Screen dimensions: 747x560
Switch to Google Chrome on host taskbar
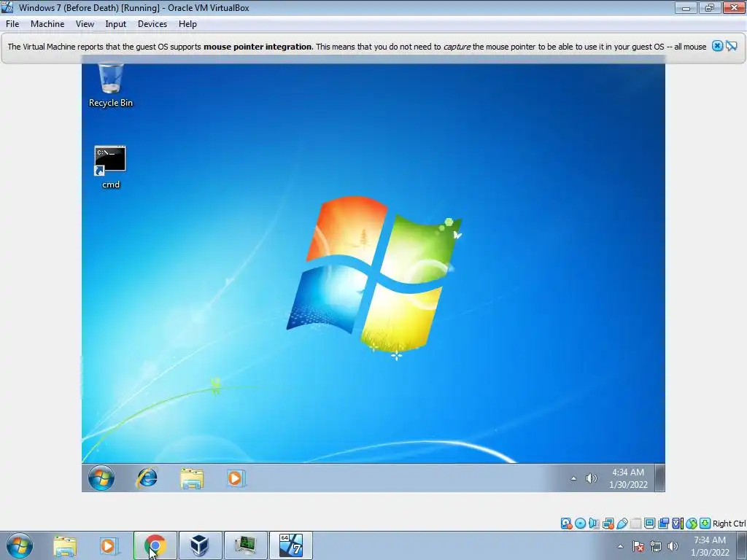pyautogui.click(x=155, y=545)
